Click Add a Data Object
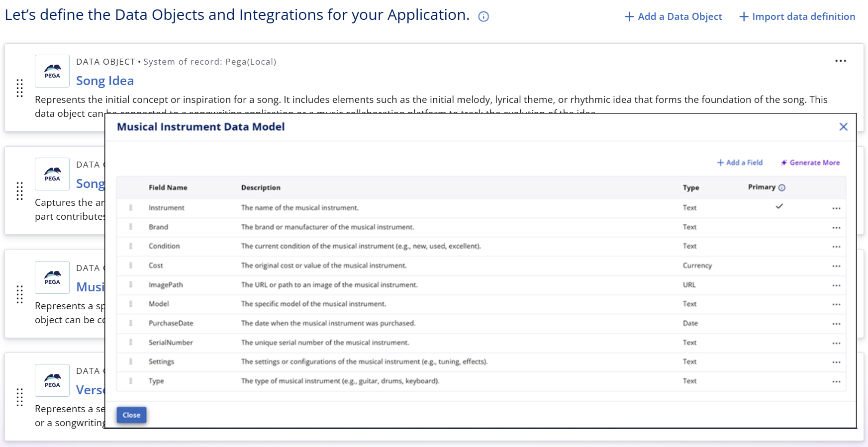Viewport: 868px width, 447px height. pos(673,17)
